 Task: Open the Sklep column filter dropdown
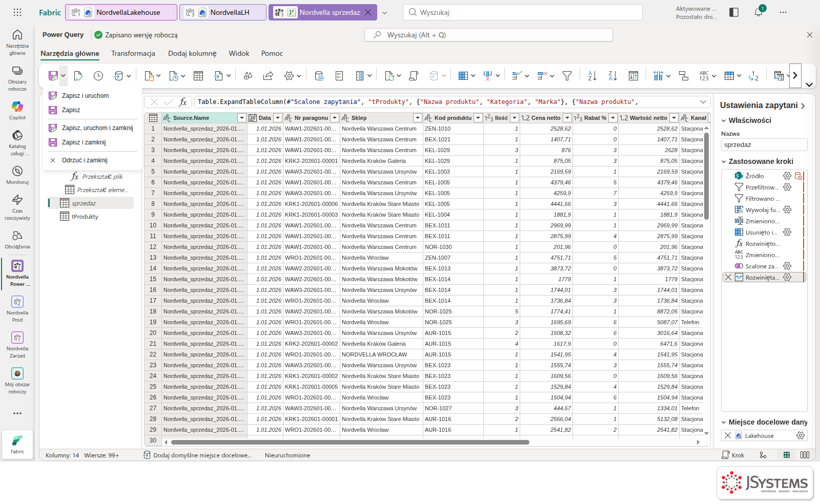418,118
